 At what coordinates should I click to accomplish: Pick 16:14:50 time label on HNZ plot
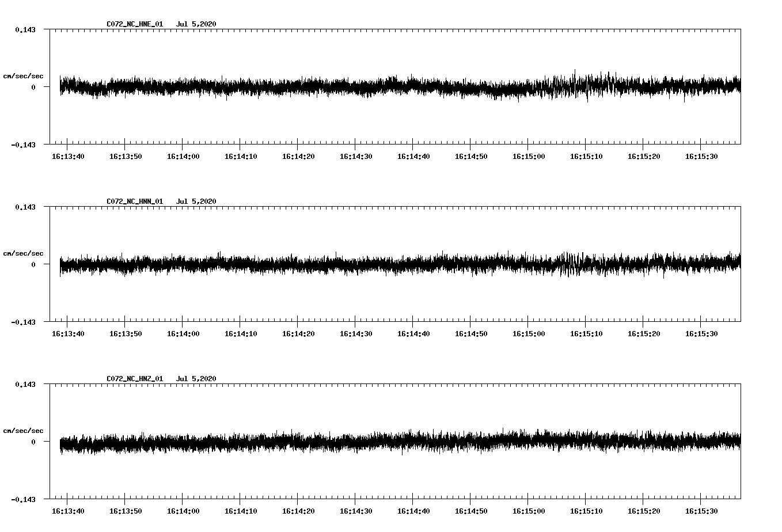tap(471, 511)
